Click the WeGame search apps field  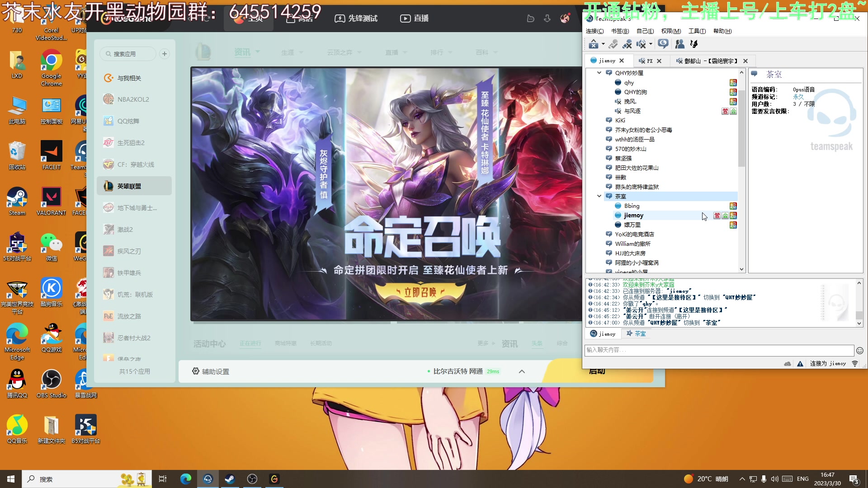coord(128,54)
